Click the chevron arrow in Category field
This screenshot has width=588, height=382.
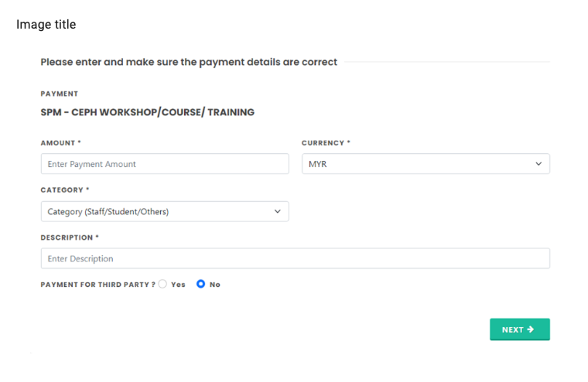pos(278,212)
